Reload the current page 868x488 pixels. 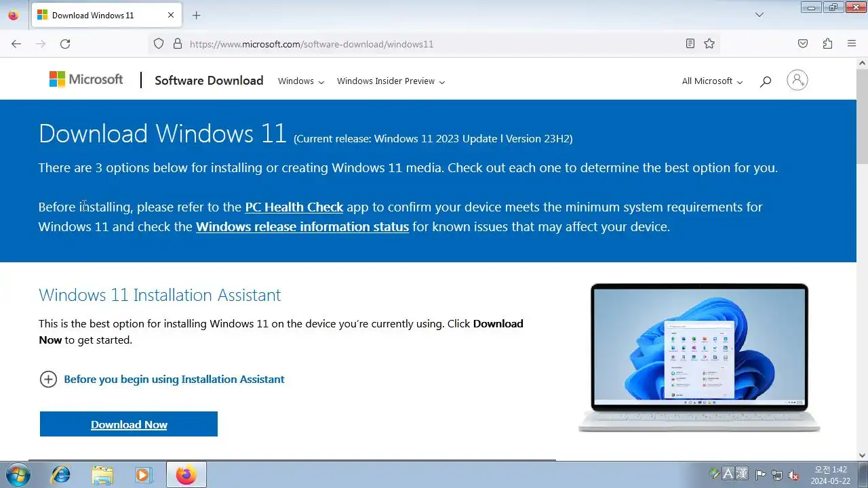[65, 43]
